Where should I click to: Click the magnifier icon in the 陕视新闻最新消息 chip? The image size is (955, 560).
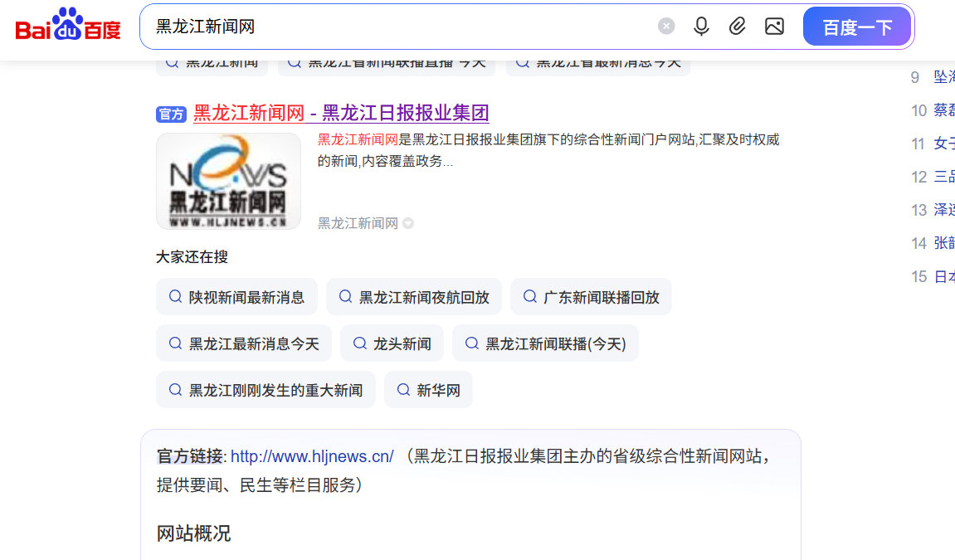175,297
